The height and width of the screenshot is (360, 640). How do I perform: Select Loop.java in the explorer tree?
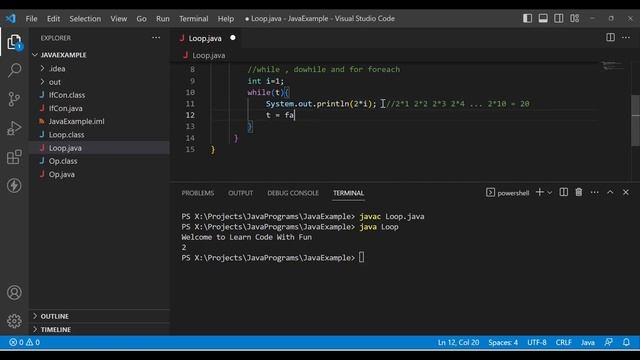pyautogui.click(x=99, y=148)
